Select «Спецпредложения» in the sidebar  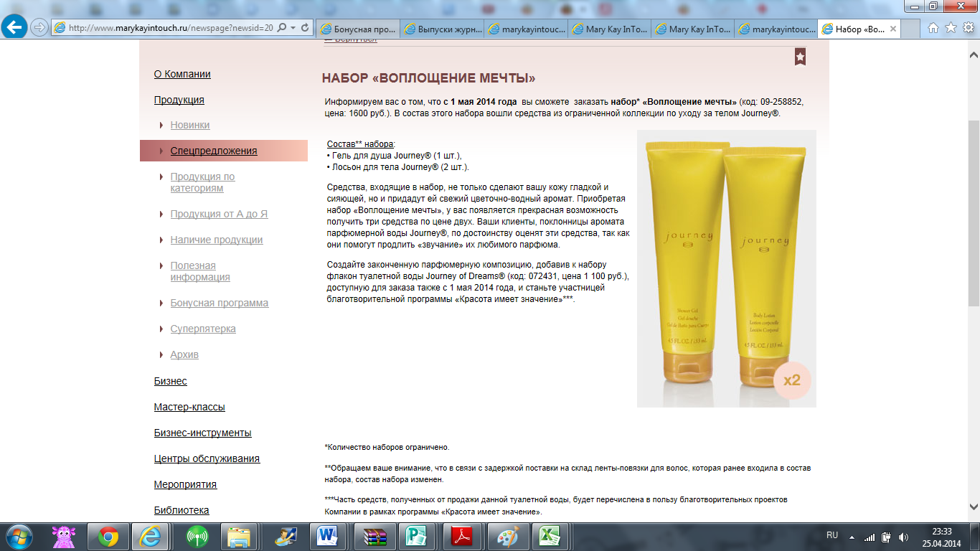pyautogui.click(x=214, y=151)
